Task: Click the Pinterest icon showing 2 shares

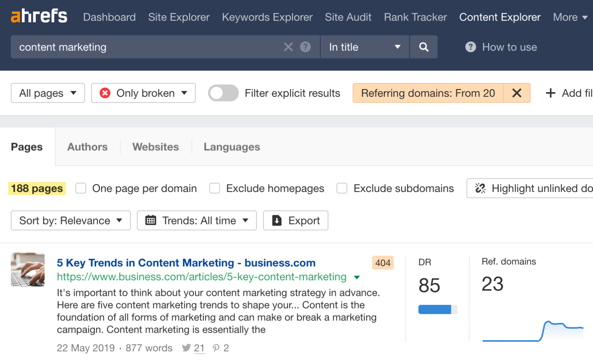Action: coord(216,348)
